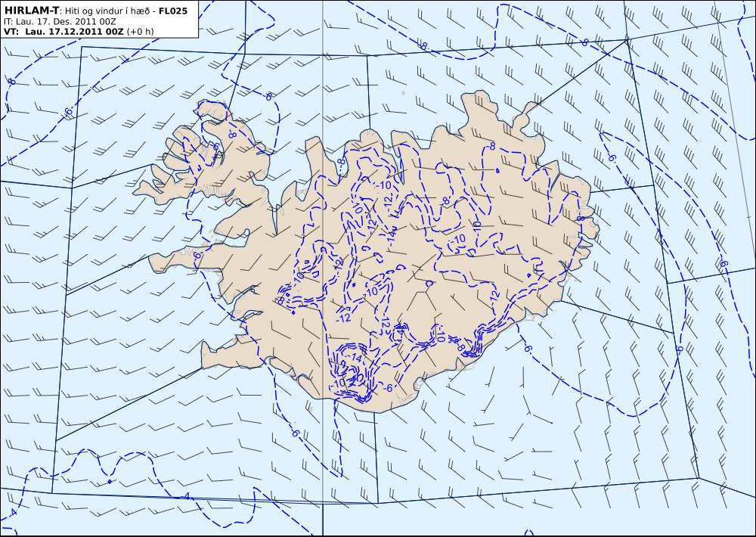This screenshot has height=537, width=756.
Task: Click the -6 contour label on the Westfjords
Action: [x=215, y=145]
